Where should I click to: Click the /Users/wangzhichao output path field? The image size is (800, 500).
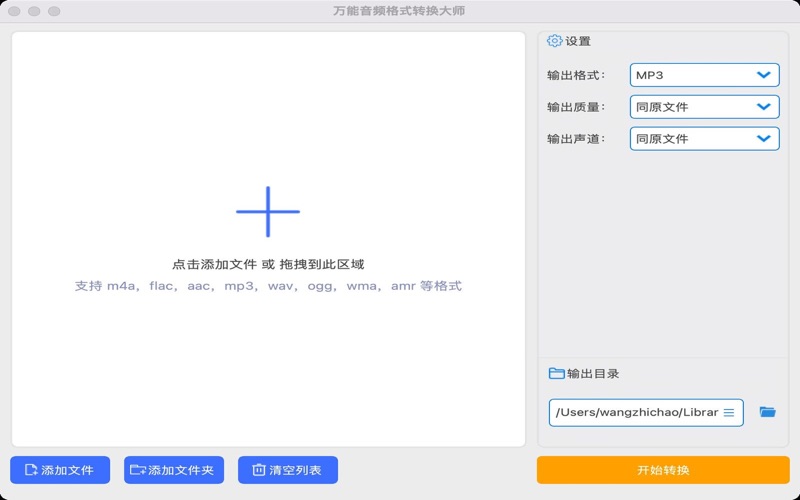[x=636, y=412]
